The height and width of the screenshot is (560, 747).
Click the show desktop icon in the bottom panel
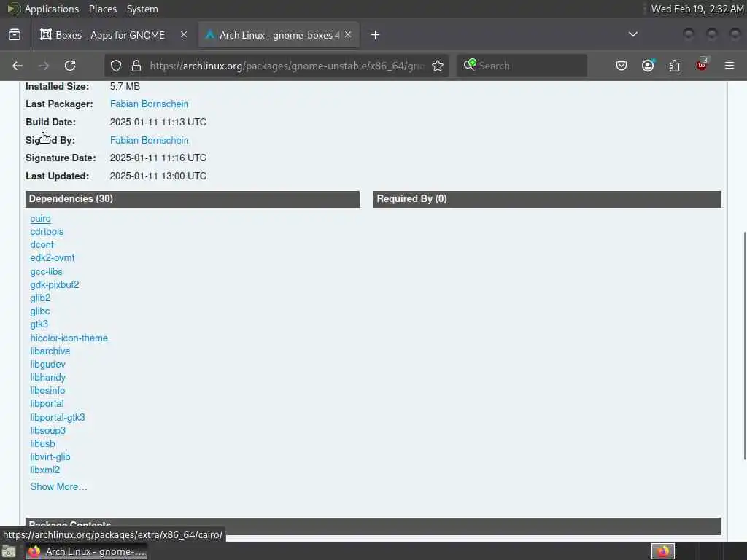(x=9, y=551)
